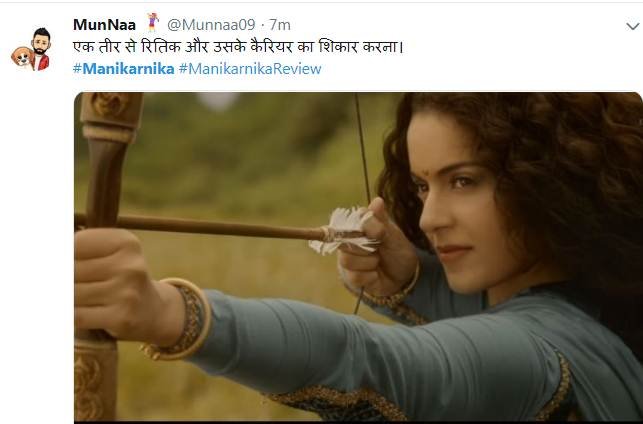Open the attached archer photo
643x424 pixels.
358,257
